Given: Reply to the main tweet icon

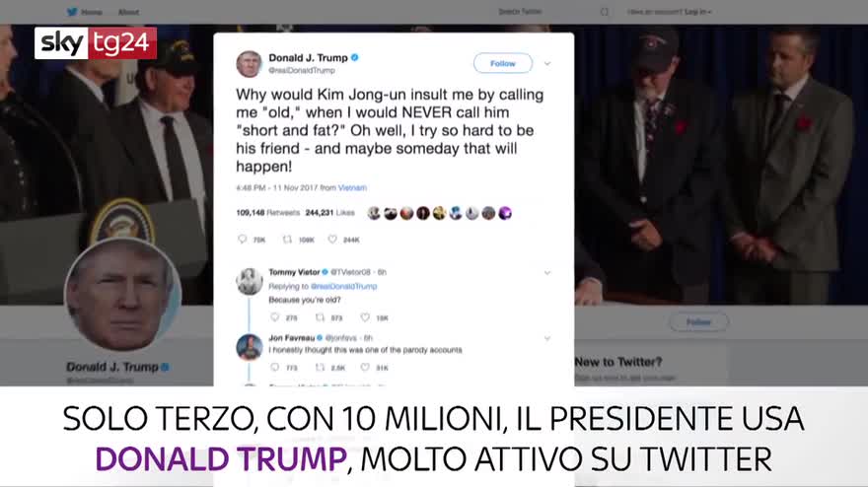Looking at the screenshot, I should point(242,240).
